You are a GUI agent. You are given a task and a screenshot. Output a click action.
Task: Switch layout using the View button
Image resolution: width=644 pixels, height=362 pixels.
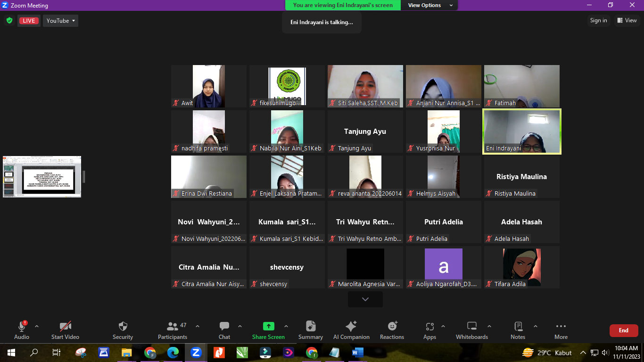click(x=626, y=20)
